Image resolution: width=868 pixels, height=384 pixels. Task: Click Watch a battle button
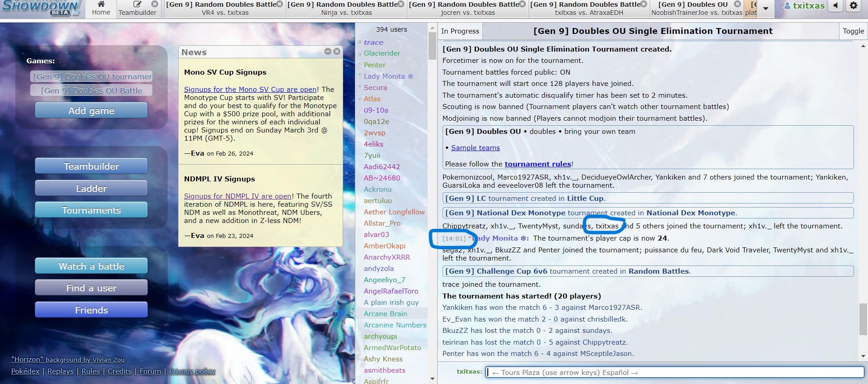(91, 266)
